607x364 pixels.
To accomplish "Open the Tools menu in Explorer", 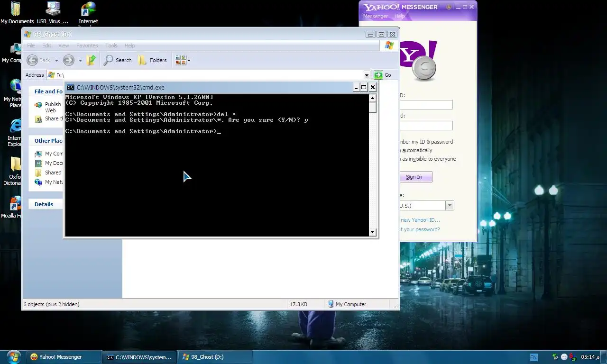I will coord(111,45).
